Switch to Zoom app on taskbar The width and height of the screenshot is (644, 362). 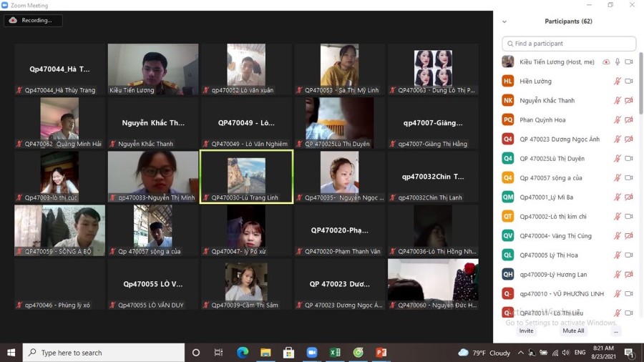[x=312, y=353]
